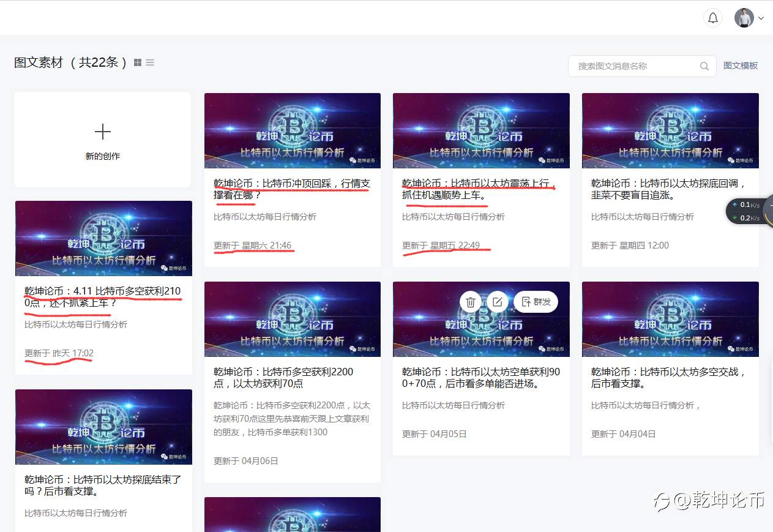773x532 pixels.
Task: Open thumbnail of 多空获利2200点 article
Action: pyautogui.click(x=293, y=319)
